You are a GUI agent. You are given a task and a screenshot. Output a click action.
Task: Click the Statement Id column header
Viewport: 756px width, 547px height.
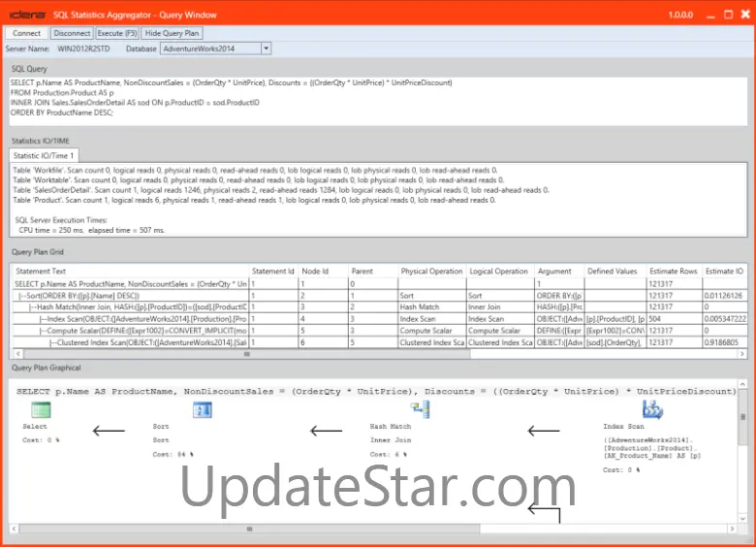pos(273,272)
